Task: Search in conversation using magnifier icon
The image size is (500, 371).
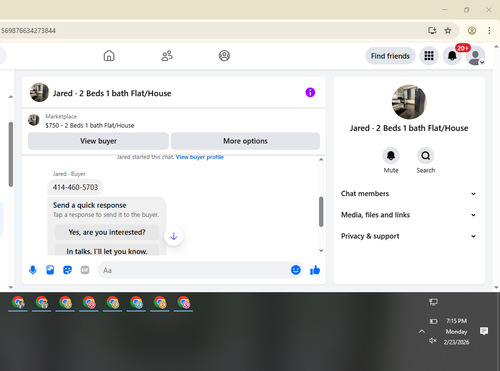Action: (426, 156)
